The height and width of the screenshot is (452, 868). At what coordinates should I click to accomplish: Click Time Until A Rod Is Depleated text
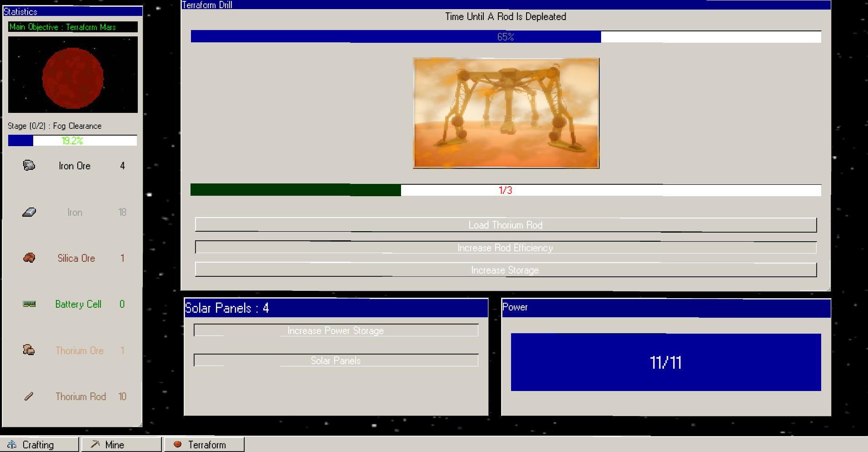506,16
